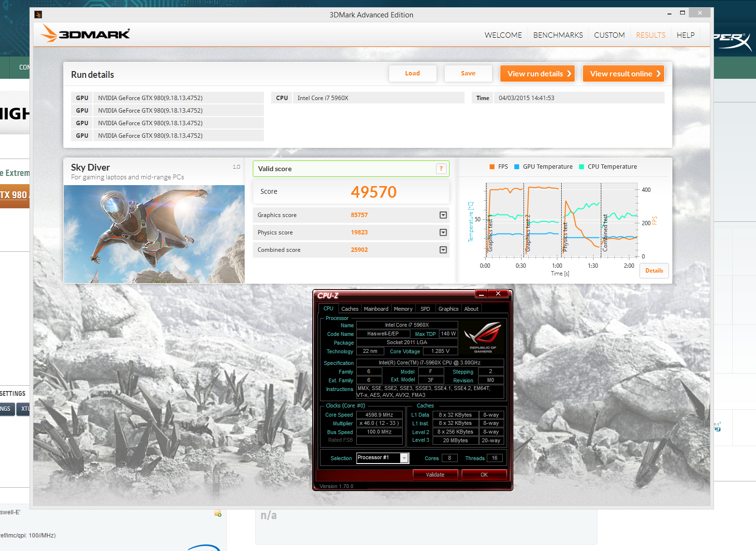Click Combined score value 25902
Viewport: 756px width, 551px height.
pos(359,250)
